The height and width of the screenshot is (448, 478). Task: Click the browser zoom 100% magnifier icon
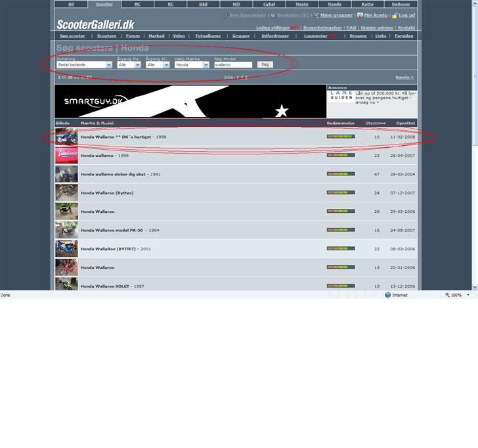[448, 296]
